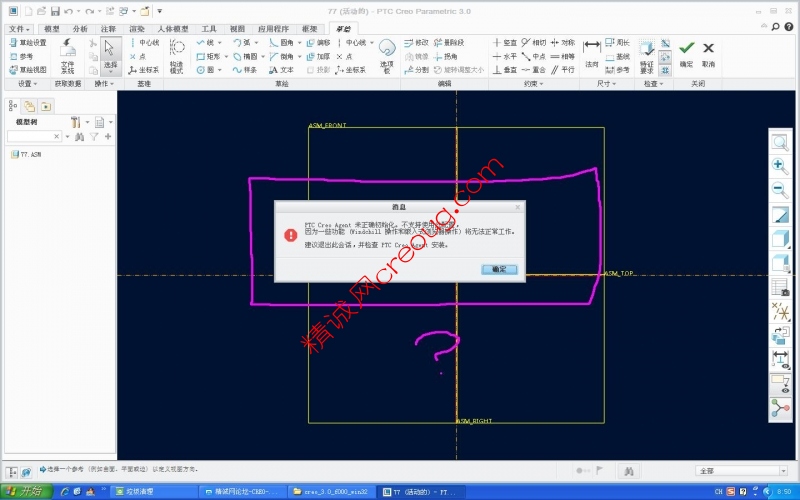800x500 pixels.
Task: Switch to the 工具 tools tab
Action: (x=209, y=29)
